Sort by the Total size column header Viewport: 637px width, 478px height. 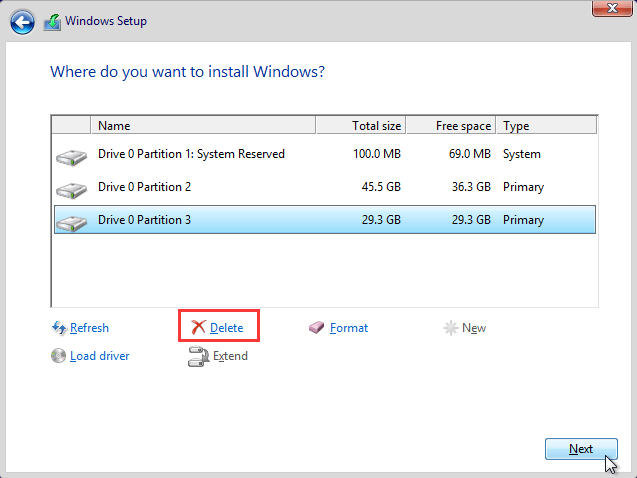[361, 125]
